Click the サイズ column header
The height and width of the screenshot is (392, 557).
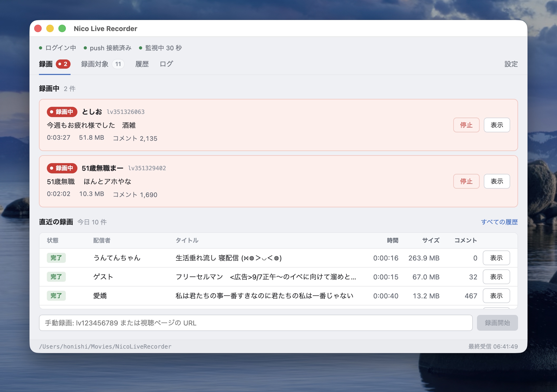(431, 240)
